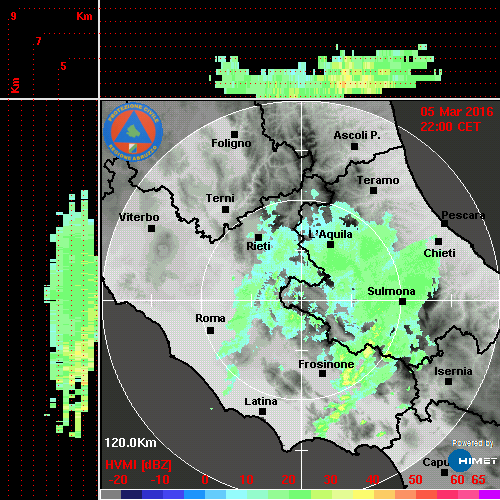The image size is (500, 500).
Task: Click the Latina city marker square
Action: pos(262,412)
